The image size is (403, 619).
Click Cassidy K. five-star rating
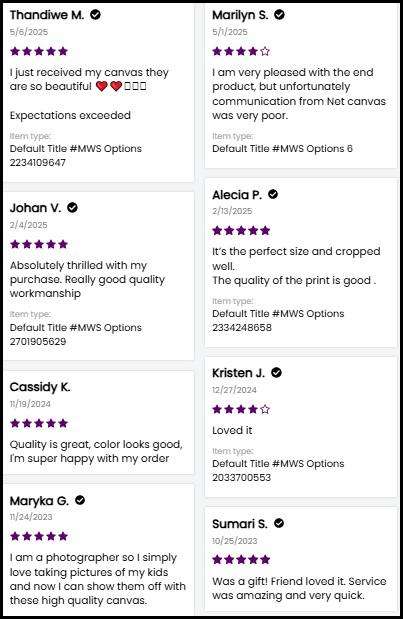click(39, 423)
